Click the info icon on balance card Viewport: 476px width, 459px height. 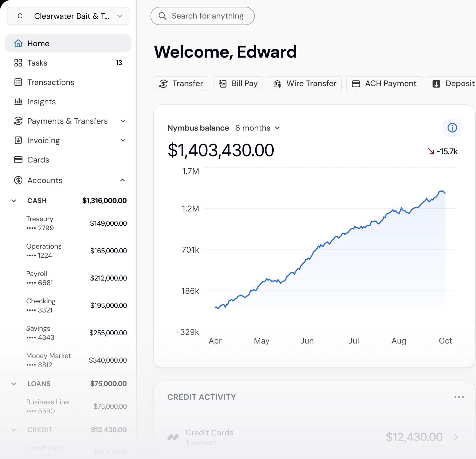[x=452, y=128]
